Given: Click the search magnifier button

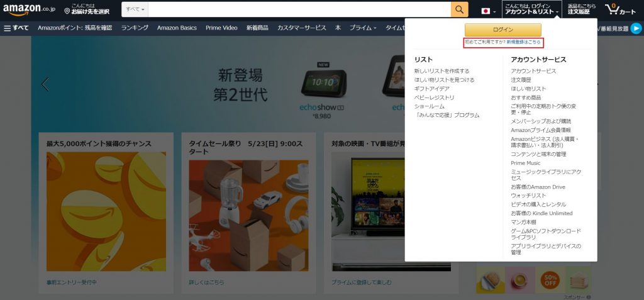Looking at the screenshot, I should point(460,9).
